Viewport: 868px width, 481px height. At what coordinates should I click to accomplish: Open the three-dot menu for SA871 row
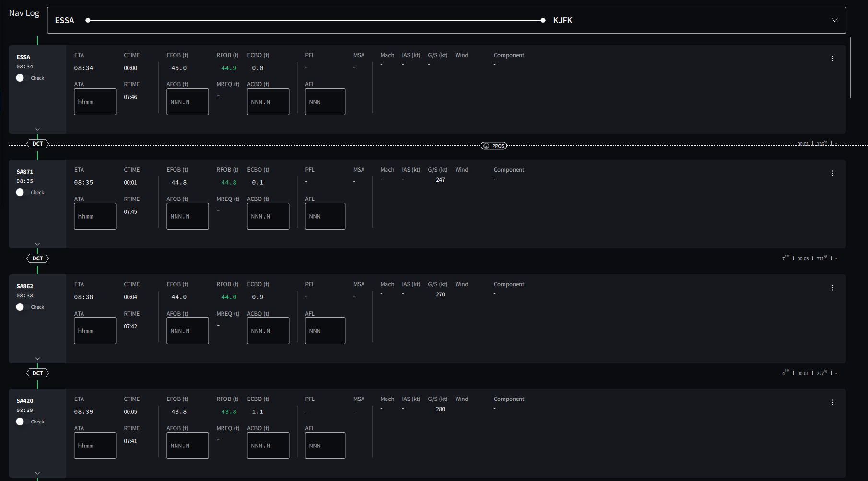coord(833,173)
